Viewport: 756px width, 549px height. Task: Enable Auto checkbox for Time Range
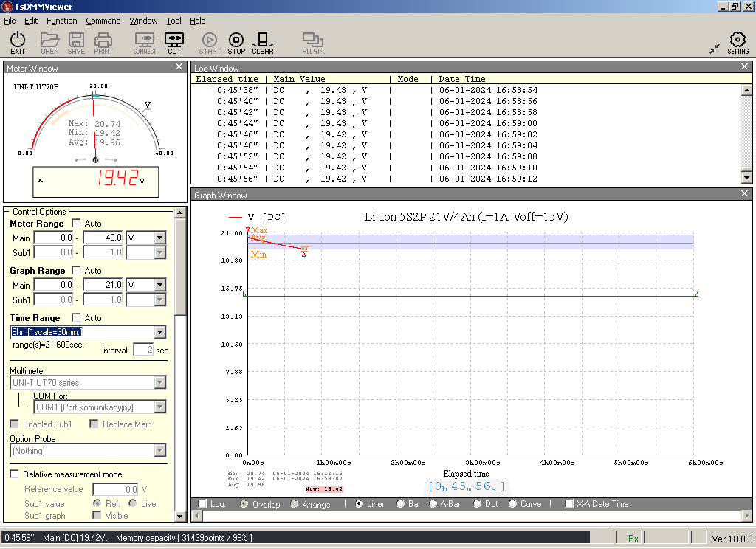(x=76, y=318)
